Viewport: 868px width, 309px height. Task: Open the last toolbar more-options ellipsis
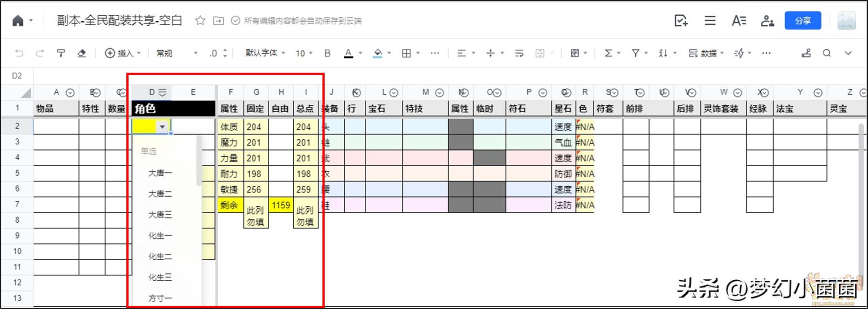(x=766, y=53)
